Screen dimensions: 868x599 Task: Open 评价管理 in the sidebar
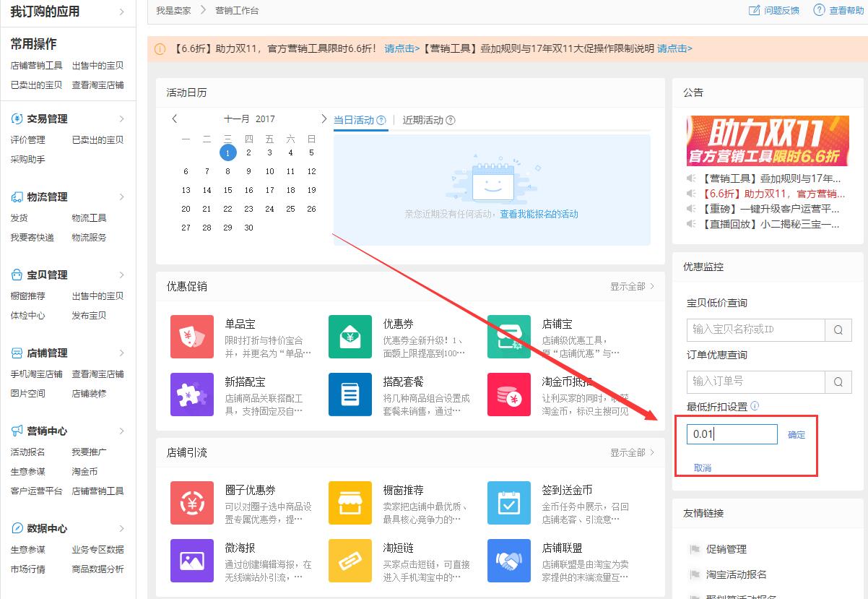(27, 139)
